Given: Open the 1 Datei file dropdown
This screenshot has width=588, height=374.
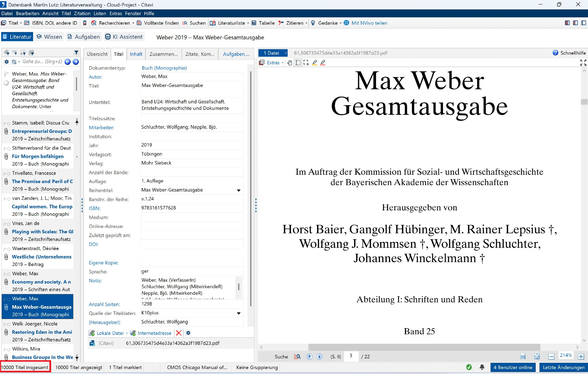Looking at the screenshot, I should coord(285,53).
